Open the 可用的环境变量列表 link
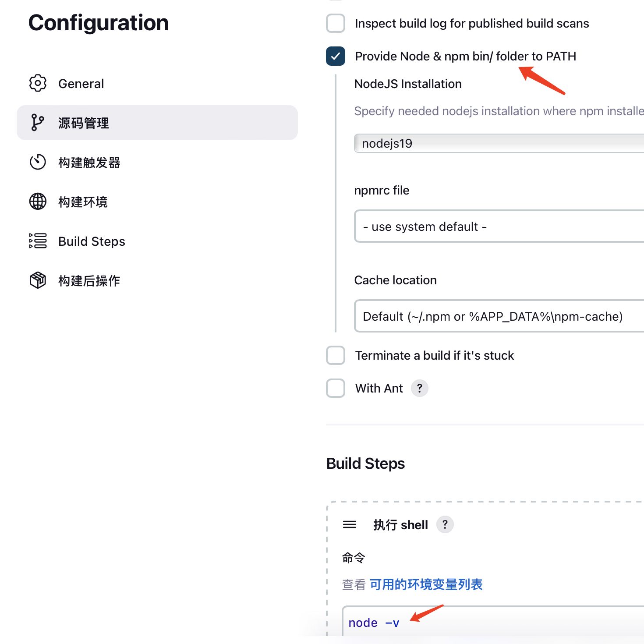The width and height of the screenshot is (644, 644). pyautogui.click(x=426, y=584)
